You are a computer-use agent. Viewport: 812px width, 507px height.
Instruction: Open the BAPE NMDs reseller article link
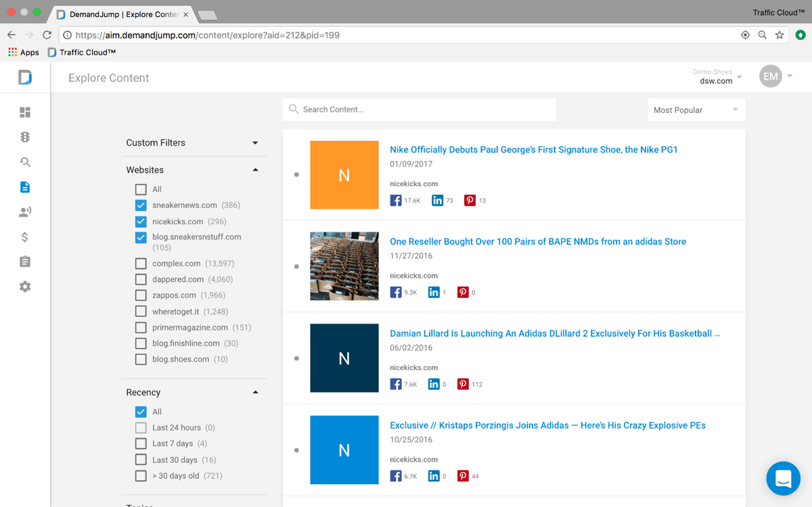537,242
